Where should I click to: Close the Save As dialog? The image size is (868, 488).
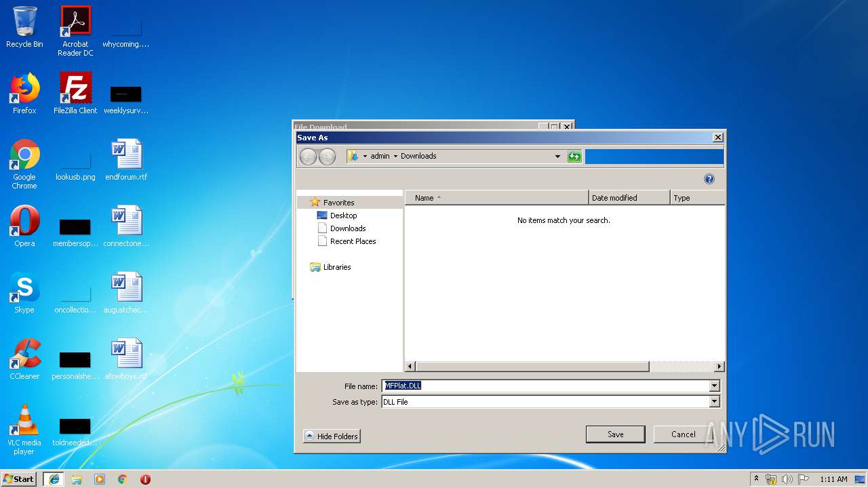point(717,138)
